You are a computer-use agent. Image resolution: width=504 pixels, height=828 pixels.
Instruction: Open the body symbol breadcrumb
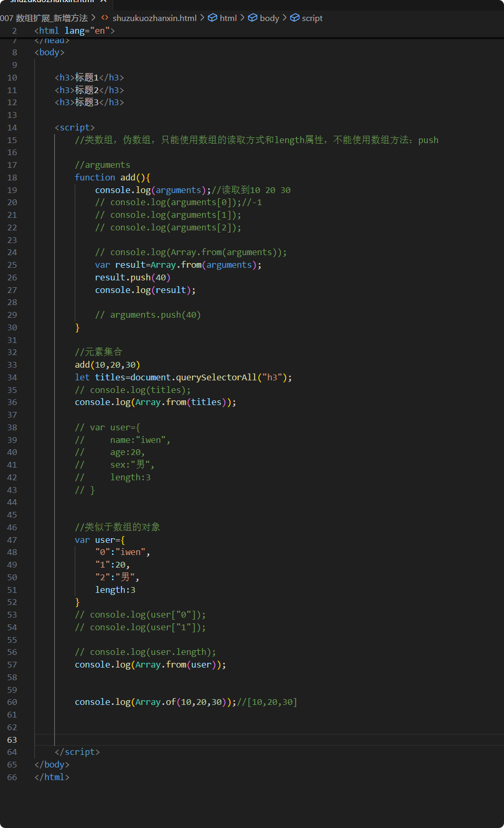pyautogui.click(x=264, y=18)
